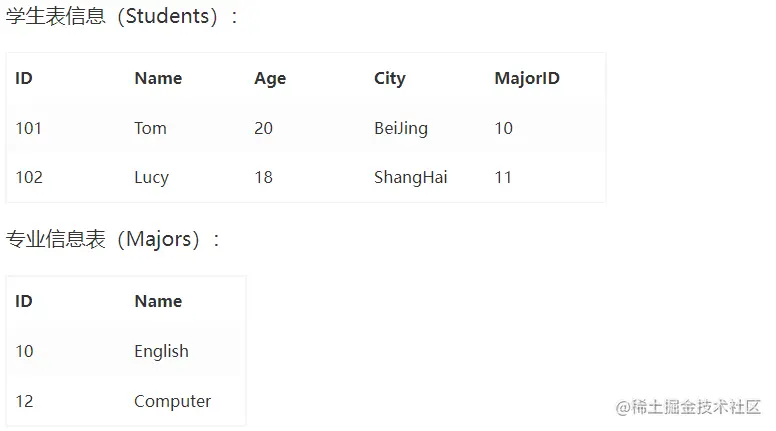Click the age value 20
The height and width of the screenshot is (431, 776).
264,128
